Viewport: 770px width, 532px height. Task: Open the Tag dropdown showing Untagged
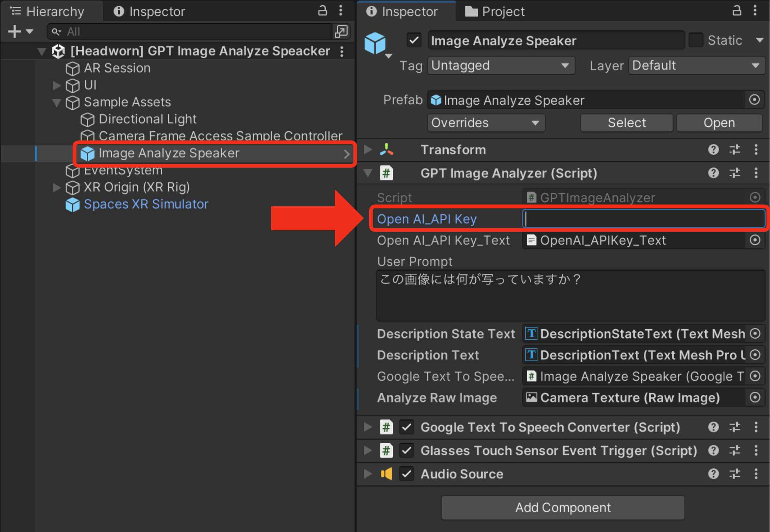pyautogui.click(x=501, y=66)
